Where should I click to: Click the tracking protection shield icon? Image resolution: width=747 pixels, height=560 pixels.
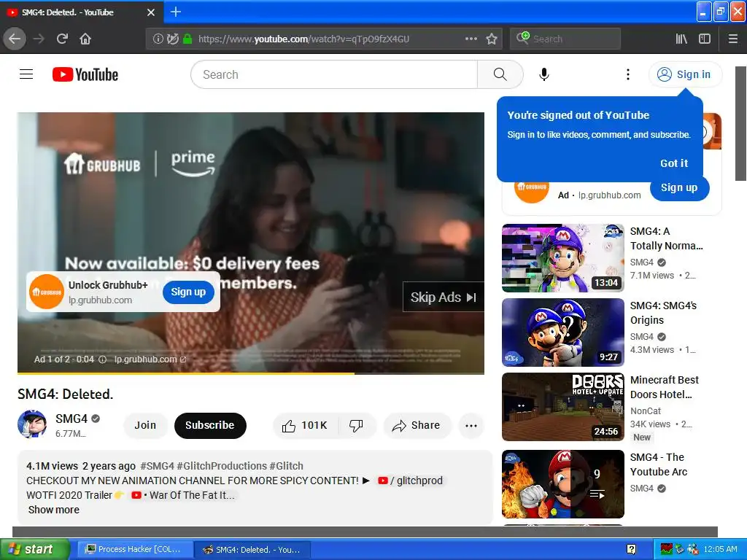tap(172, 39)
